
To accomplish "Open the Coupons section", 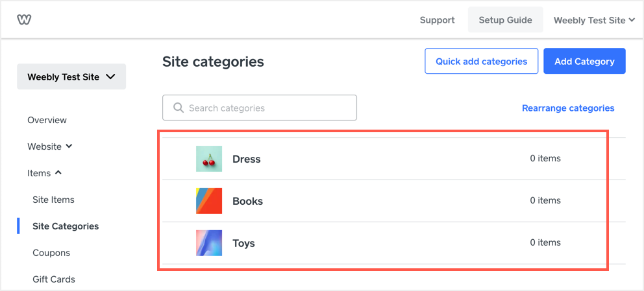I will pyautogui.click(x=51, y=253).
